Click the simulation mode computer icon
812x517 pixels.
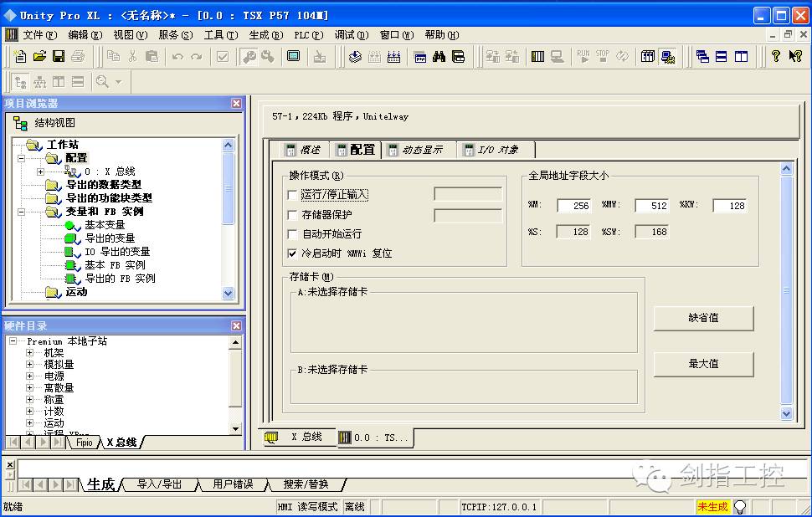(668, 56)
